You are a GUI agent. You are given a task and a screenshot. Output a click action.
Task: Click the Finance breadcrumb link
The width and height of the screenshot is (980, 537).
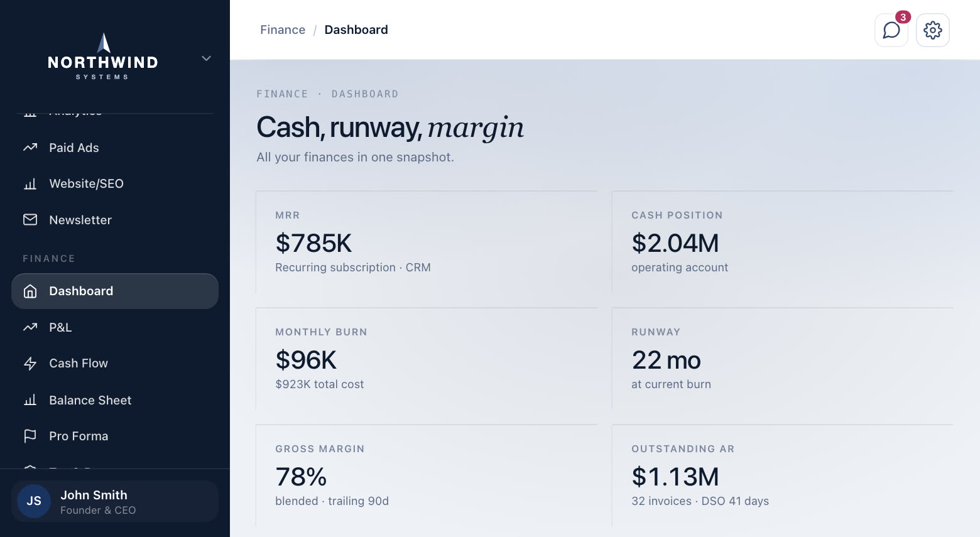pyautogui.click(x=283, y=30)
